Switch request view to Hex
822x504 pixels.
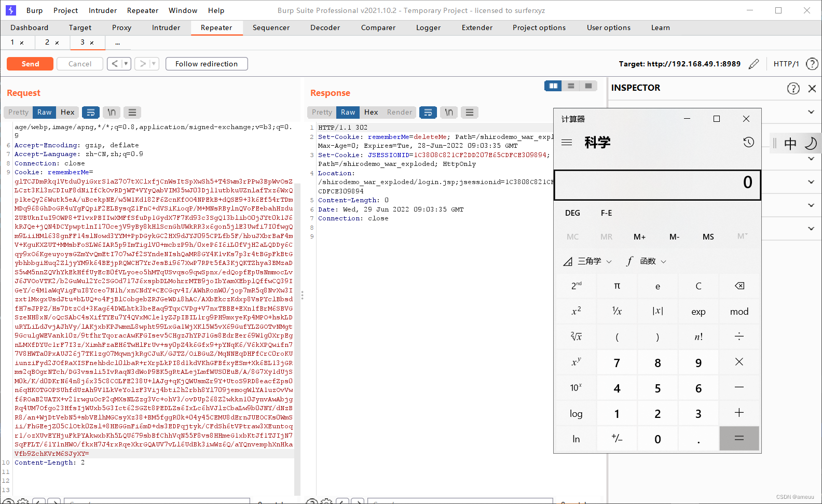[x=67, y=112]
